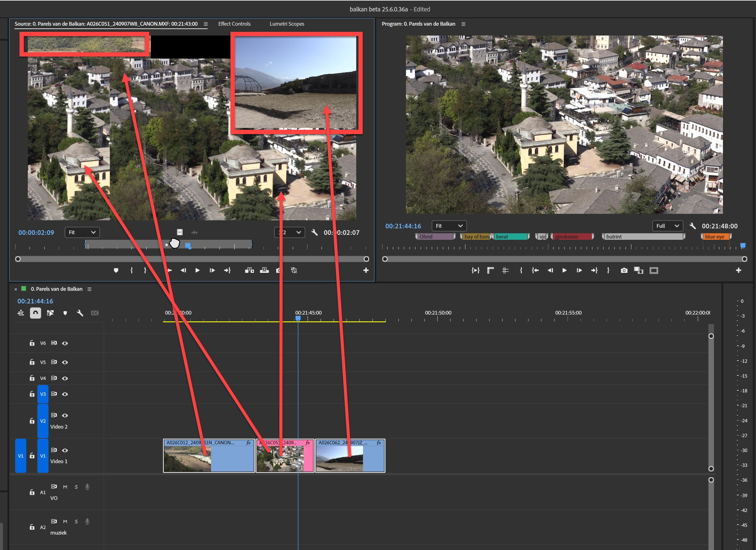This screenshot has width=756, height=550.
Task: Click Export Frame camera icon in Program monitor
Action: 624,270
